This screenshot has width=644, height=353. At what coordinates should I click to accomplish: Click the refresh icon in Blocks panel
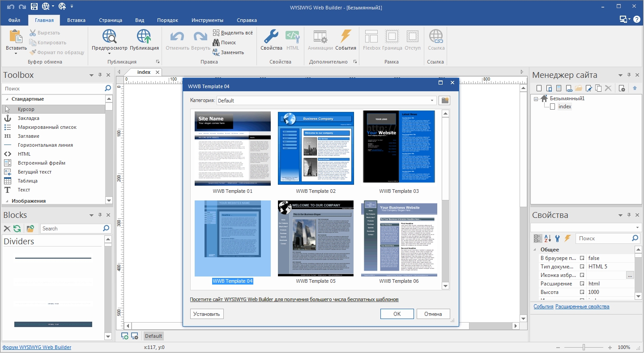click(17, 229)
